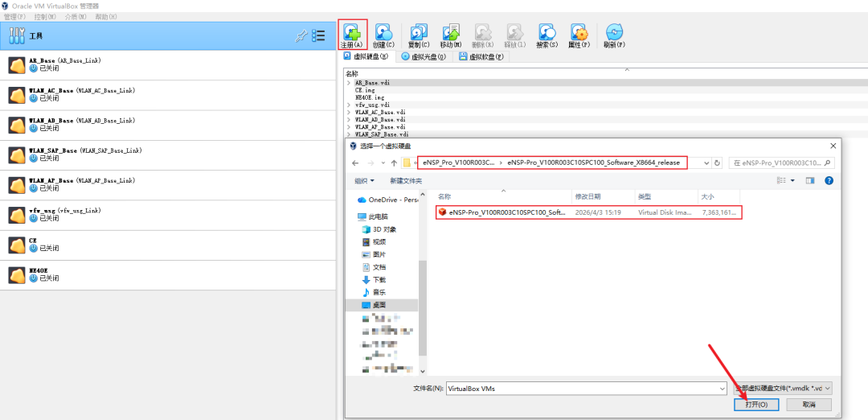Open 音乐 folder in sidebar
The image size is (868, 420).
click(374, 292)
